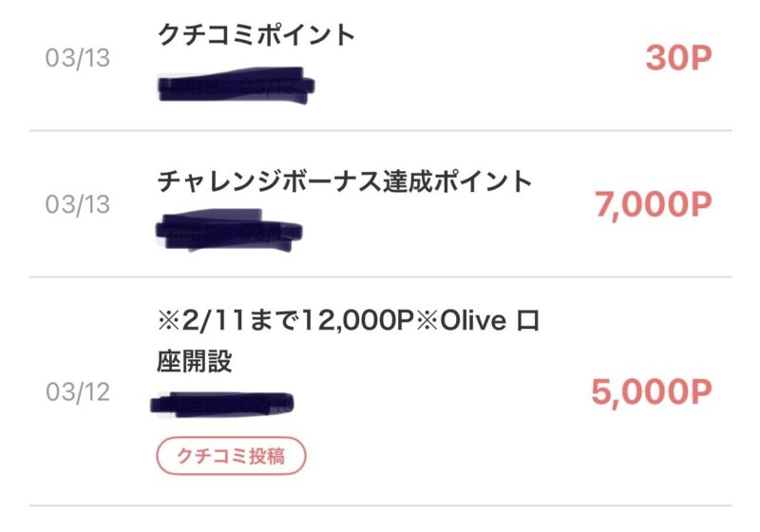The width and height of the screenshot is (760, 532).
Task: Click the 座開設 second line of title
Action: (195, 361)
